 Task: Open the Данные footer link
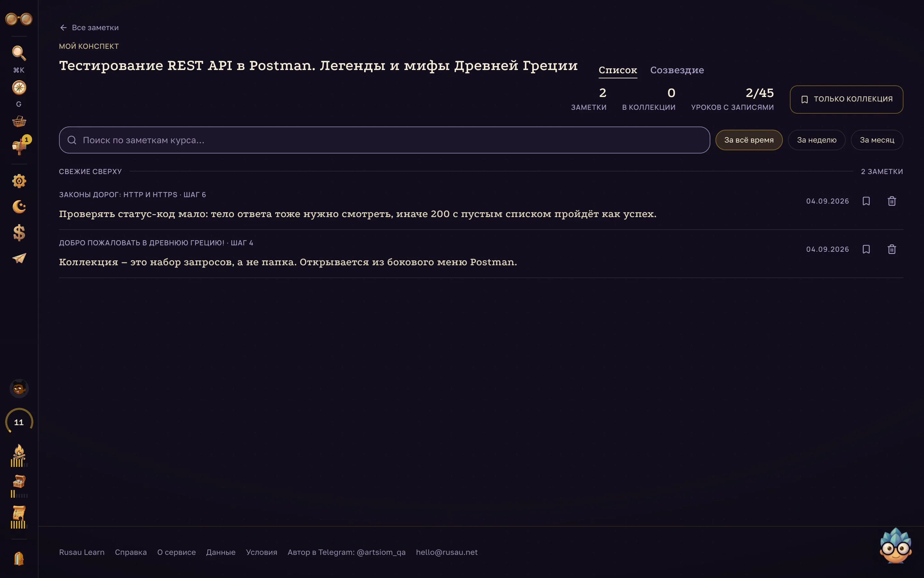pos(221,552)
